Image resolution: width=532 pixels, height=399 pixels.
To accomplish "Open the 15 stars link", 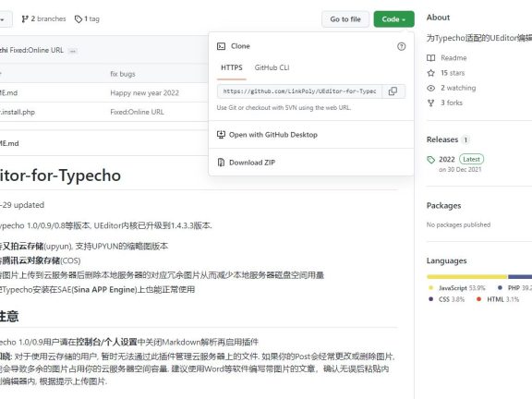I will click(x=453, y=73).
